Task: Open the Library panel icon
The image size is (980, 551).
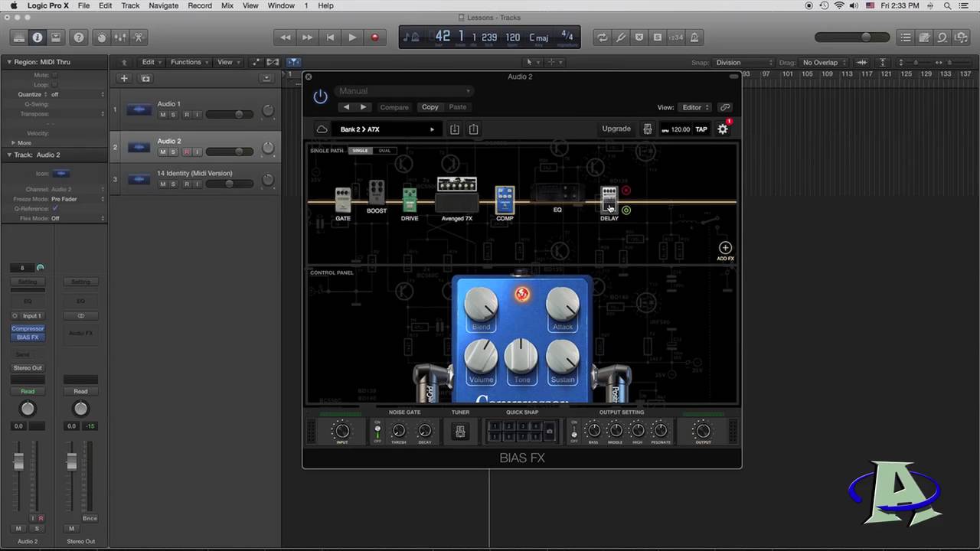Action: pos(18,37)
